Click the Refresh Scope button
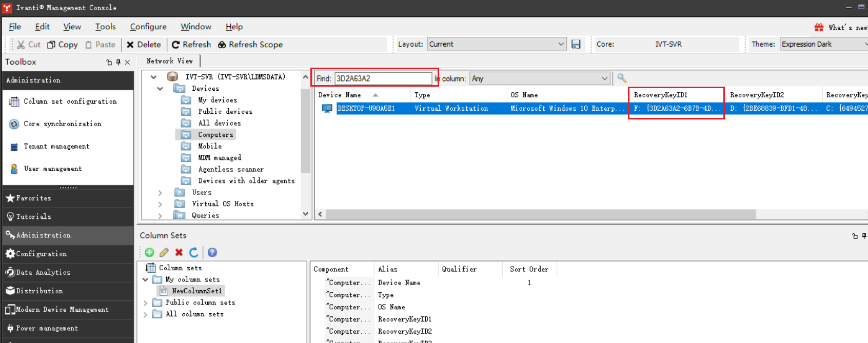The width and height of the screenshot is (868, 343). [x=250, y=45]
